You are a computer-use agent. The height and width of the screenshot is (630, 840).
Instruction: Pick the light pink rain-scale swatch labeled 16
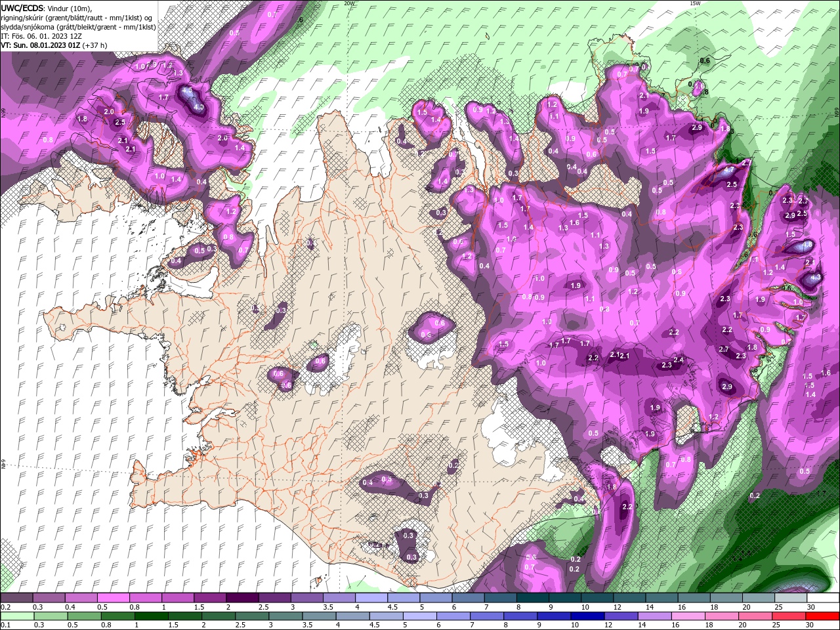pyautogui.click(x=688, y=616)
